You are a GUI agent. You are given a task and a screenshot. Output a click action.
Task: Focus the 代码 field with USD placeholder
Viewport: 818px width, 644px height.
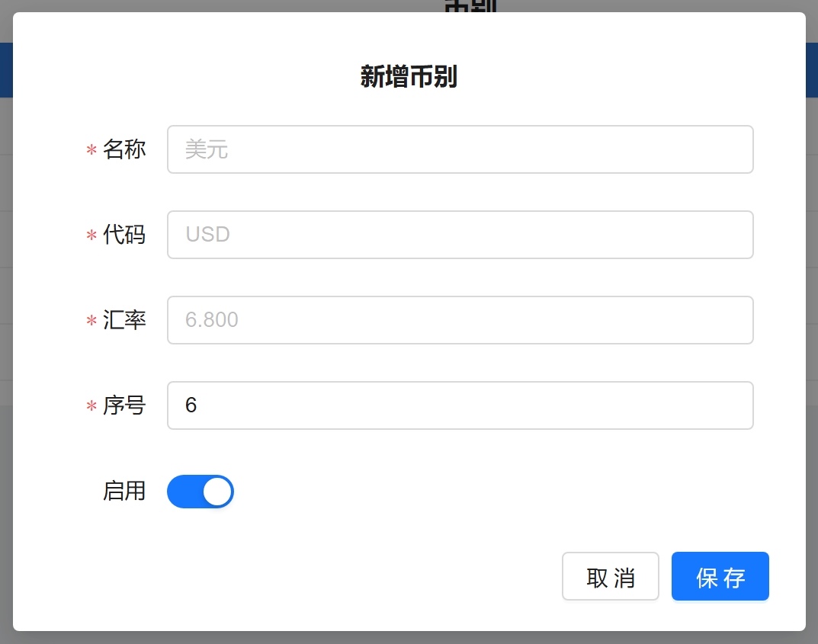tap(460, 235)
